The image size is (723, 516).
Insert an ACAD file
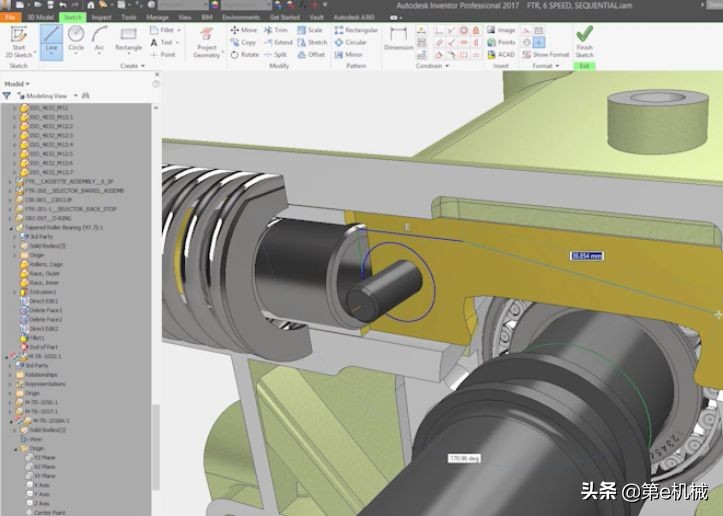pos(501,54)
